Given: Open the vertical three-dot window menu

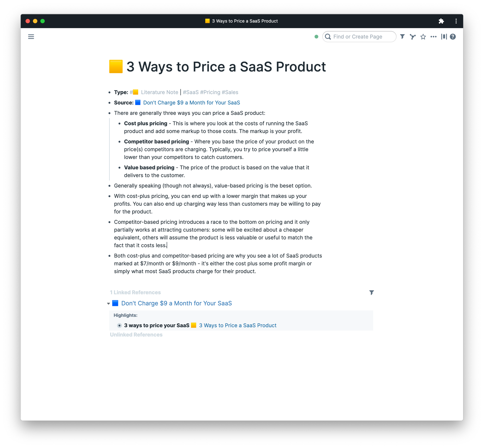Looking at the screenshot, I should pos(456,21).
